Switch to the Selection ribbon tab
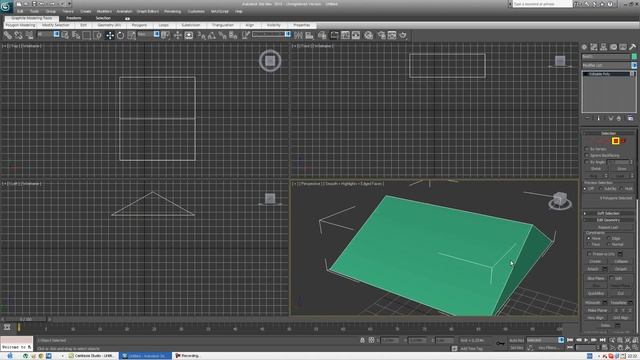Screen dimensions: 640x360 pyautogui.click(x=103, y=18)
